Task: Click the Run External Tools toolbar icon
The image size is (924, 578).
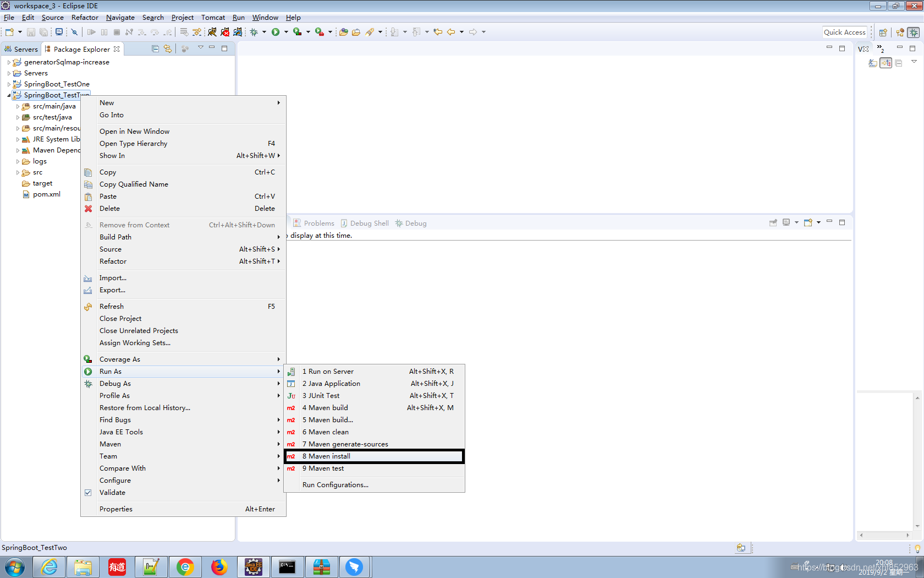Action: click(x=319, y=32)
